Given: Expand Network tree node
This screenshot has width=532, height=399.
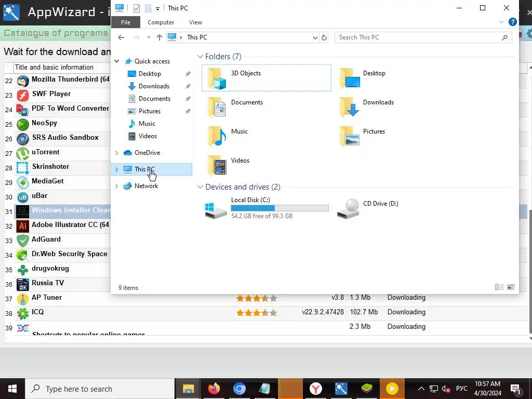Looking at the screenshot, I should [117, 186].
